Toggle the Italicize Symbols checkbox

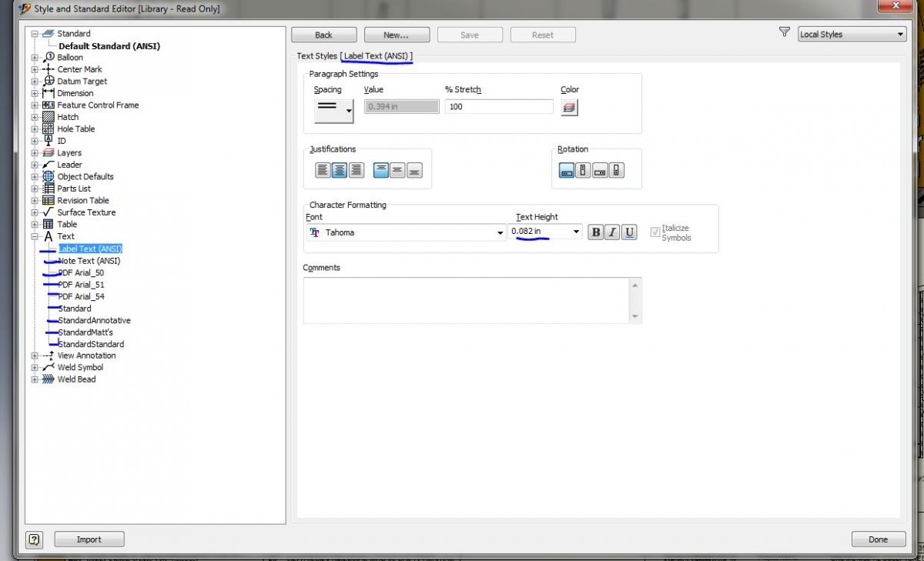point(655,232)
